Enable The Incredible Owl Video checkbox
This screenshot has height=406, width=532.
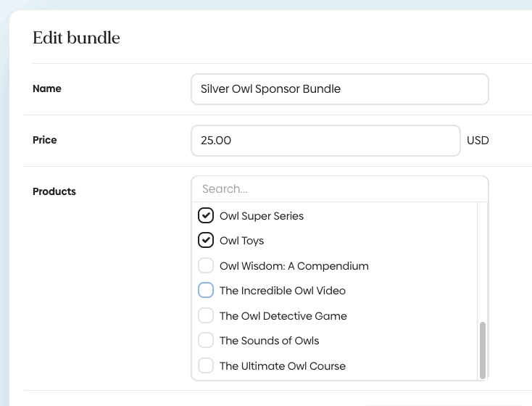click(206, 291)
